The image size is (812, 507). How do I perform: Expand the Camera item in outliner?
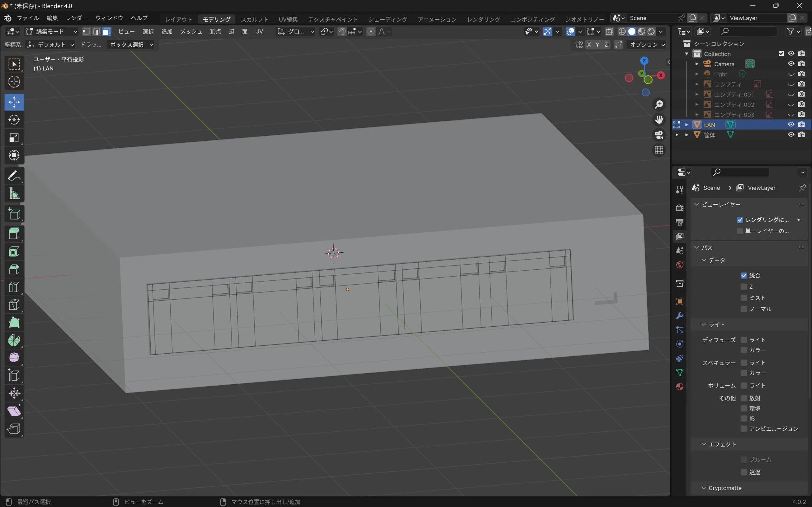(x=697, y=64)
